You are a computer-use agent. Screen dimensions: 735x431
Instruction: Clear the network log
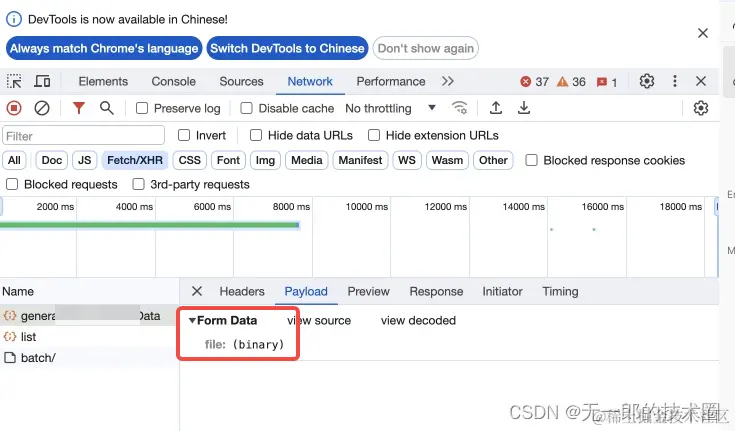(42, 108)
